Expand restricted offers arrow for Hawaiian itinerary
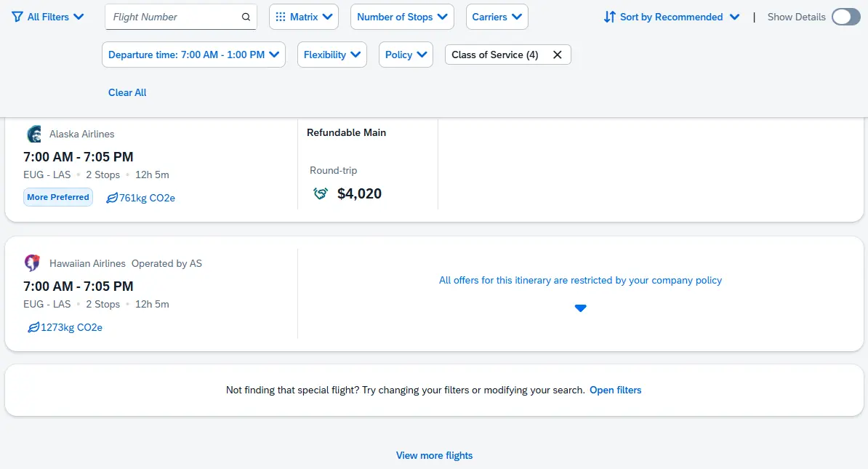868x469 pixels. [580, 308]
